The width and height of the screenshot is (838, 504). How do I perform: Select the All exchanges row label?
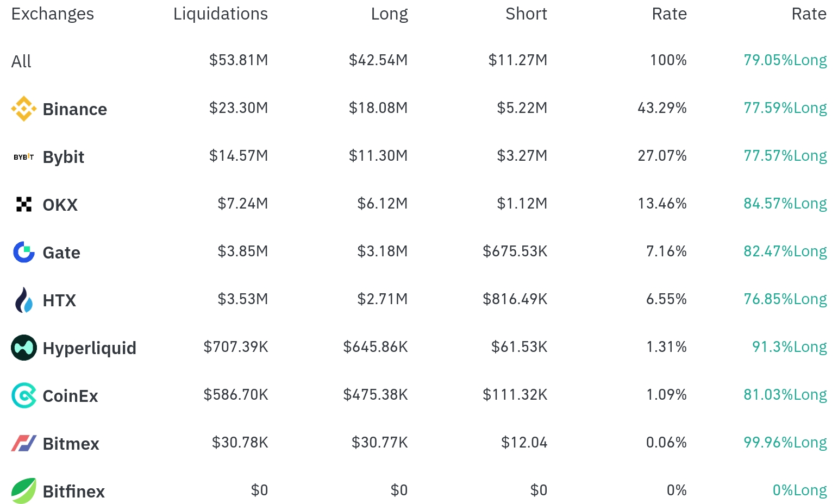[x=21, y=61]
